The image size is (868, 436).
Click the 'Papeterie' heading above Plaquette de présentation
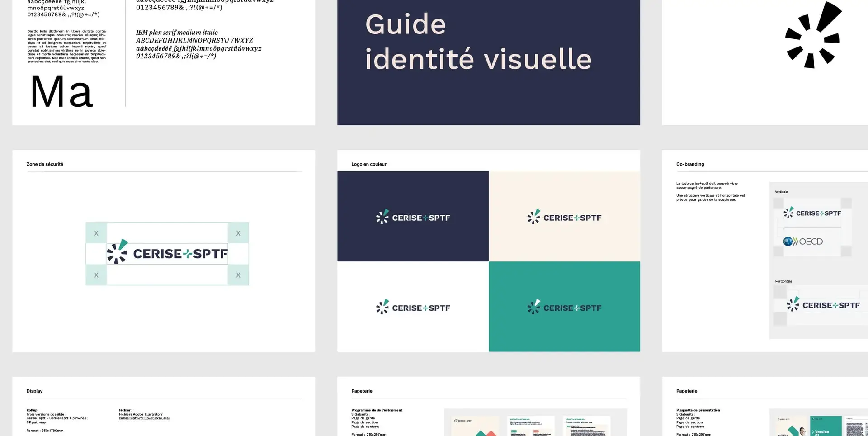pyautogui.click(x=687, y=391)
